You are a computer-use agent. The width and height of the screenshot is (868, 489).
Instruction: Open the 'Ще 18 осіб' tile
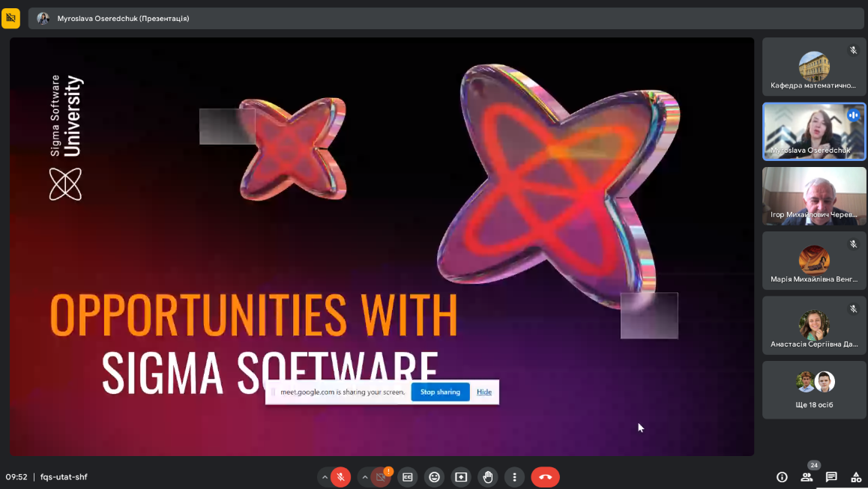click(x=814, y=390)
